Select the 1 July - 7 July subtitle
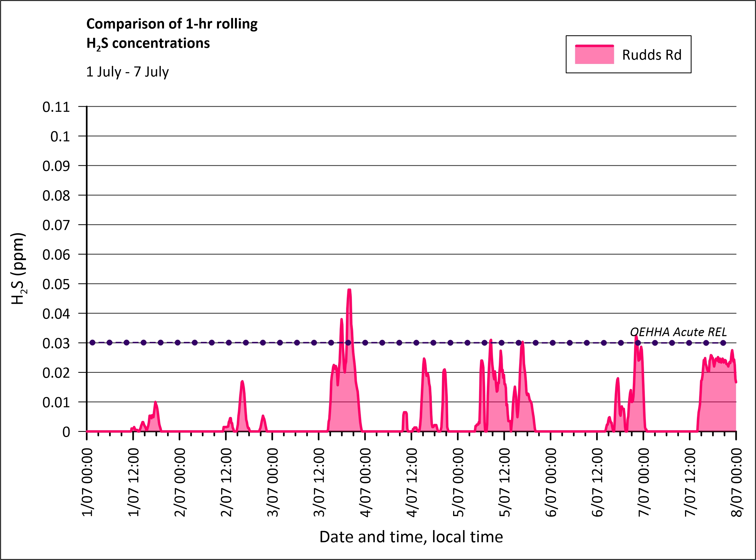 coord(127,72)
